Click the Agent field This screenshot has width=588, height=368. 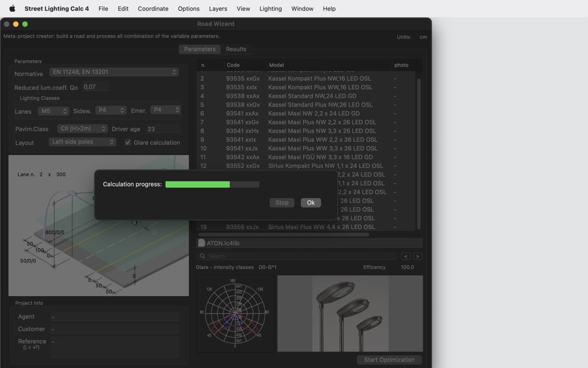click(x=115, y=317)
